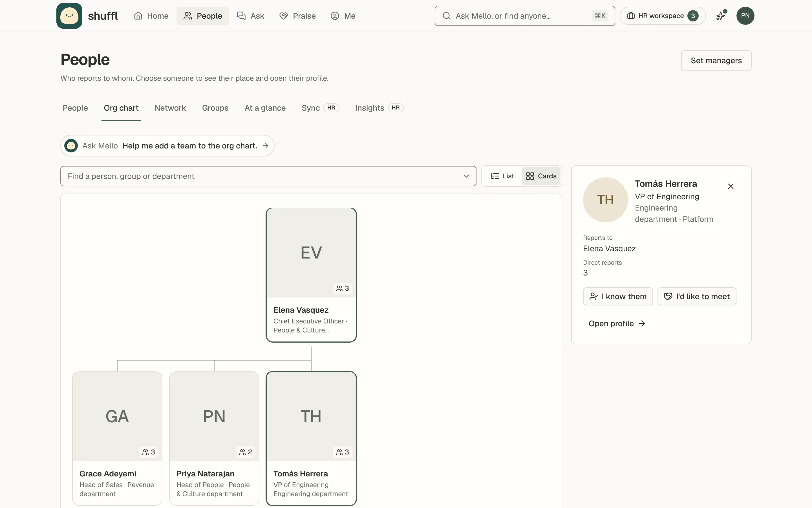Expand Grace Adeyemi's 3 reports badge

pyautogui.click(x=148, y=452)
